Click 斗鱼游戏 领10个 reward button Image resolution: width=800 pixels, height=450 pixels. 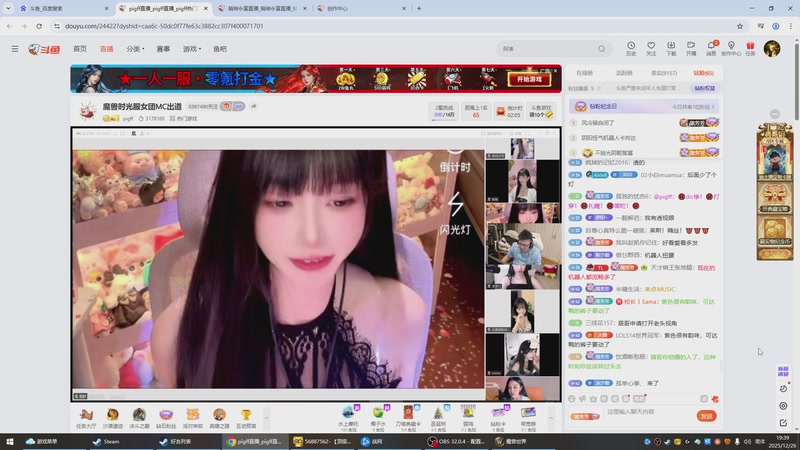tap(541, 111)
